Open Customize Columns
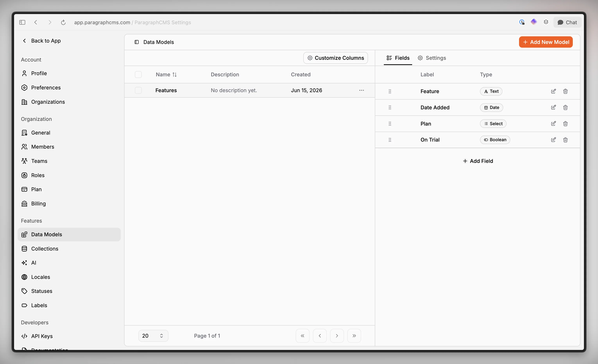 coord(335,58)
